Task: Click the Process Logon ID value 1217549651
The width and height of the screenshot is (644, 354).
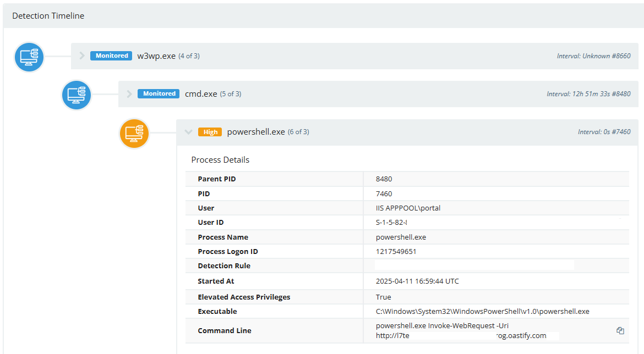Action: pyautogui.click(x=396, y=251)
